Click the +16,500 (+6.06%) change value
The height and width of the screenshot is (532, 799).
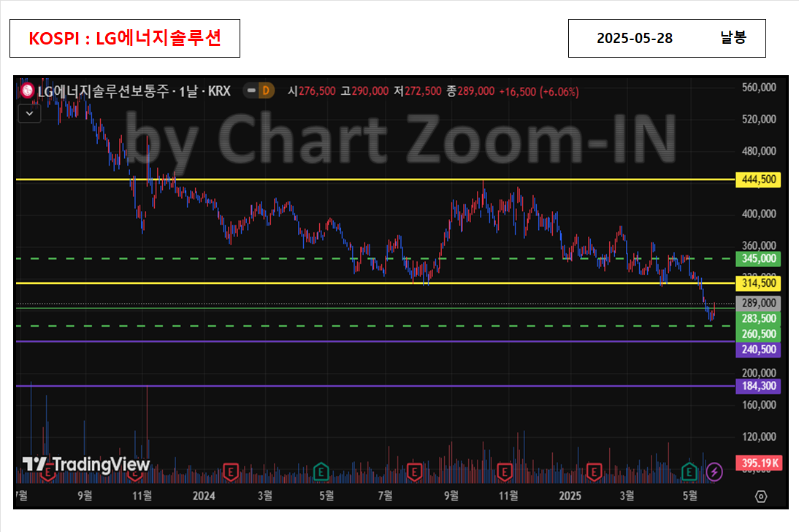pos(539,92)
